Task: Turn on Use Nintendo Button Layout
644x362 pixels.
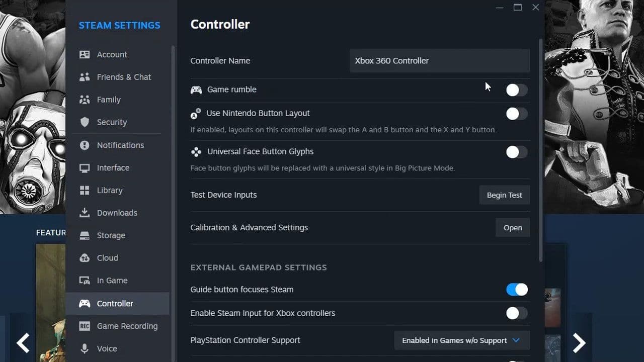Action: point(517,114)
